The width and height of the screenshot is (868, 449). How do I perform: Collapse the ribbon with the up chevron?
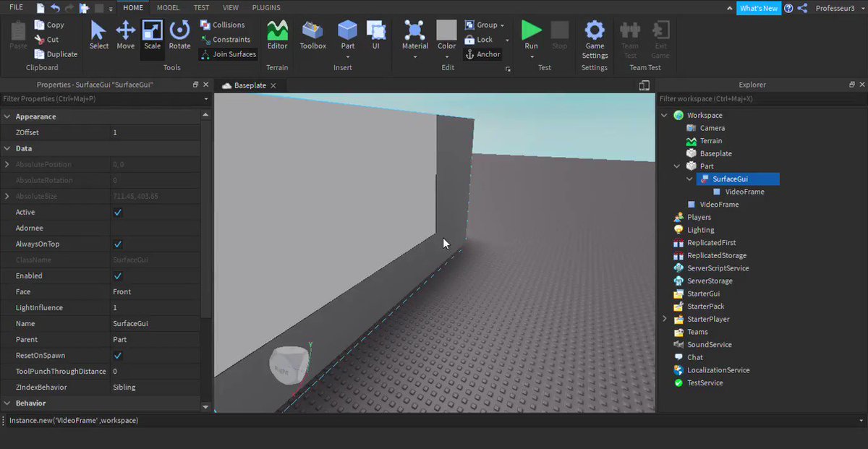click(730, 8)
